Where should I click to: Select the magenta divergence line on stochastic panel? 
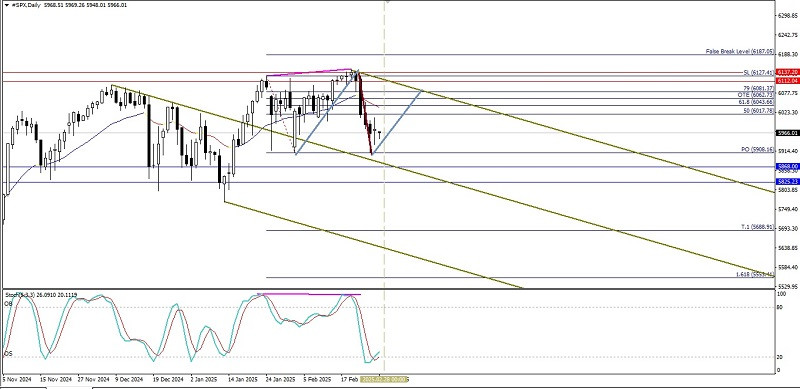[x=309, y=294]
